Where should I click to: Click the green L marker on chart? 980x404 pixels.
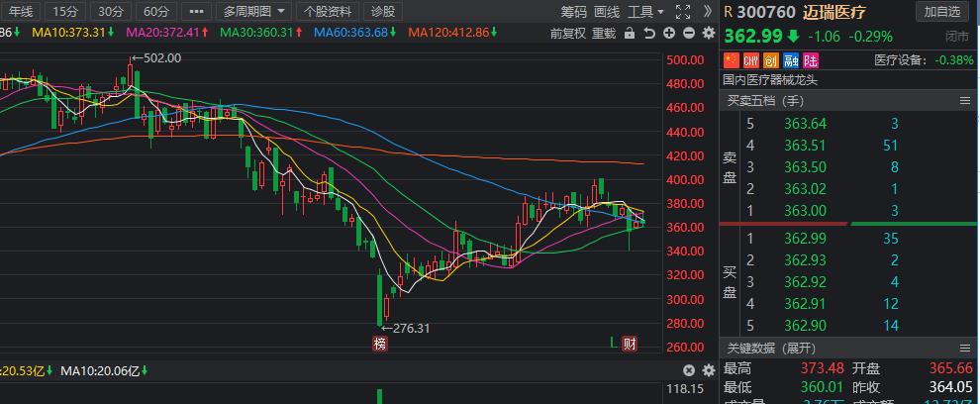614,343
